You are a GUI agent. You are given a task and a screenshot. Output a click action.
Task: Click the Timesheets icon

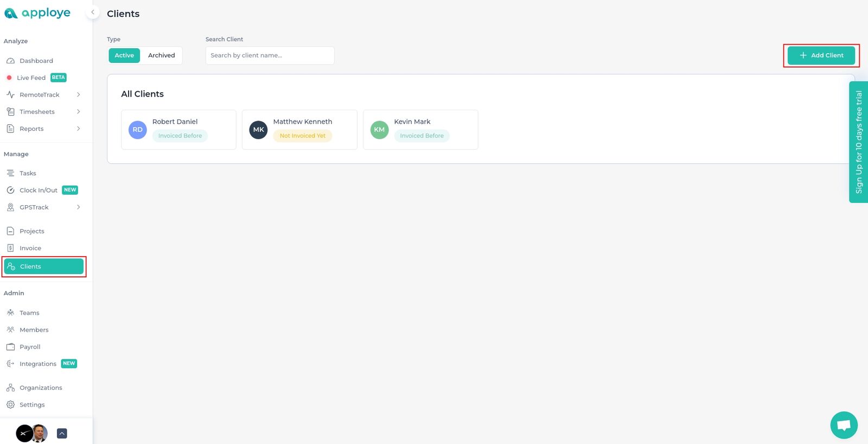click(10, 111)
